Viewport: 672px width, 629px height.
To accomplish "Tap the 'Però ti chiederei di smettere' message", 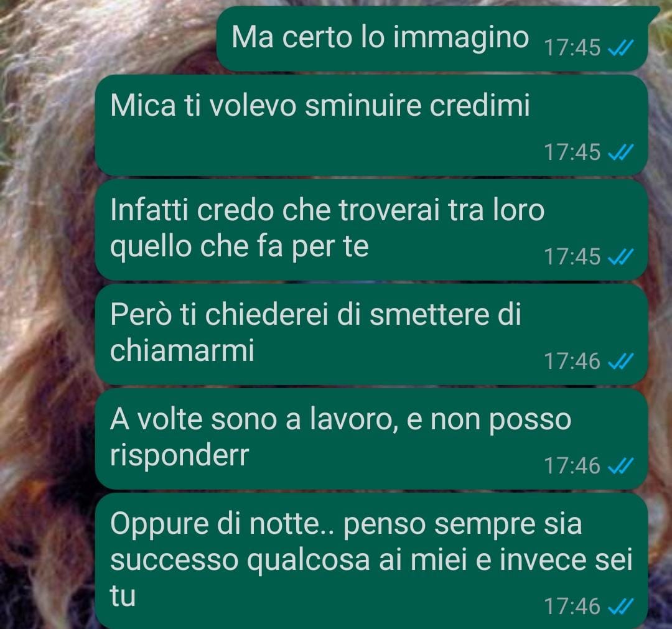I will point(371,335).
